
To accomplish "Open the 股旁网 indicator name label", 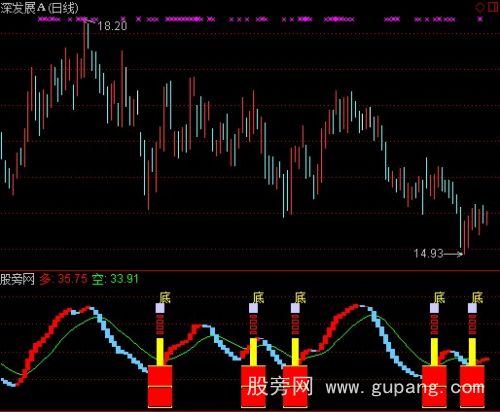I will pos(17,279).
